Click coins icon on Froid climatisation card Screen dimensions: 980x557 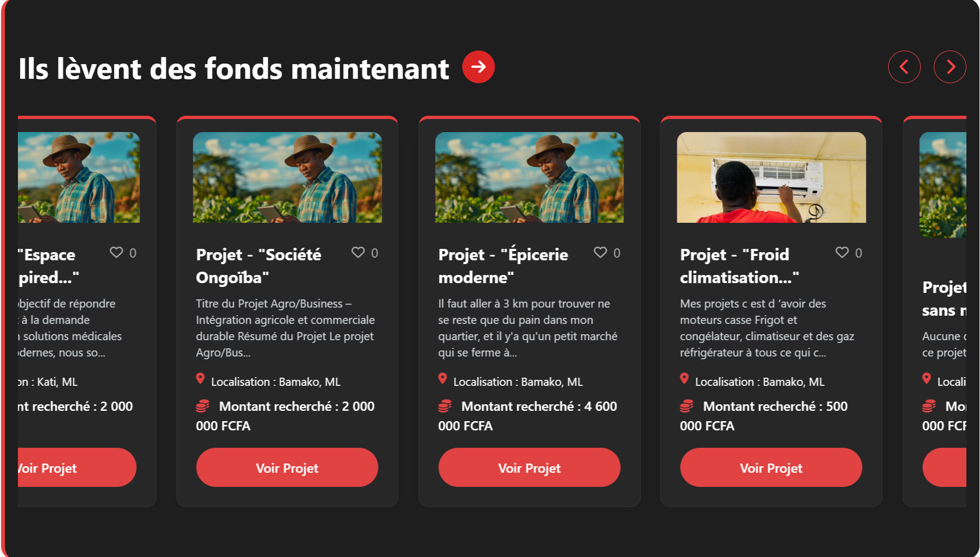pyautogui.click(x=687, y=406)
